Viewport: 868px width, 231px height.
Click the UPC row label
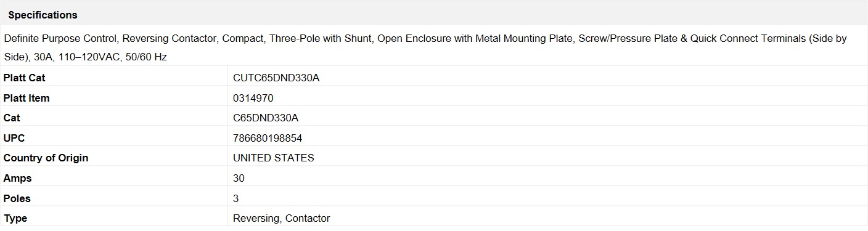coord(14,138)
